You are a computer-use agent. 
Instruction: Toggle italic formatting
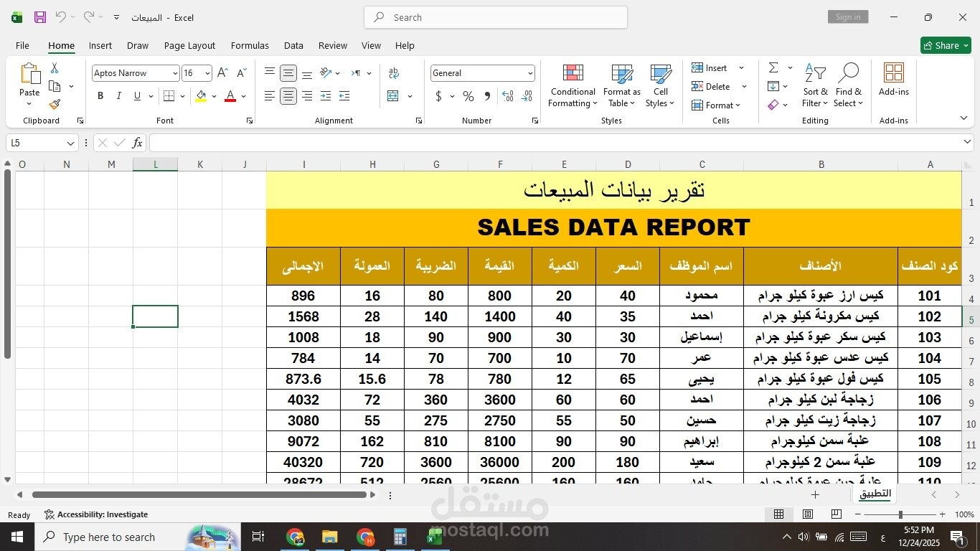(x=118, y=95)
